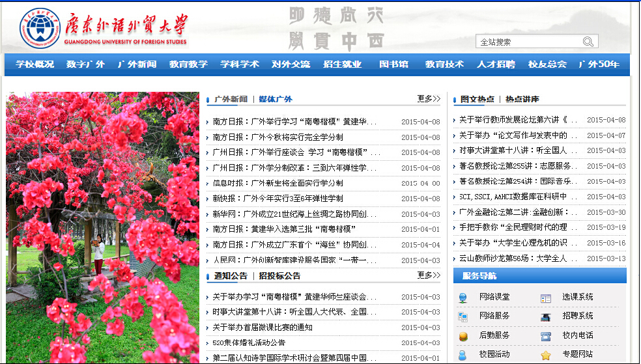Click the university globe logo
Viewport: 641px width, 364px height.
point(39,29)
